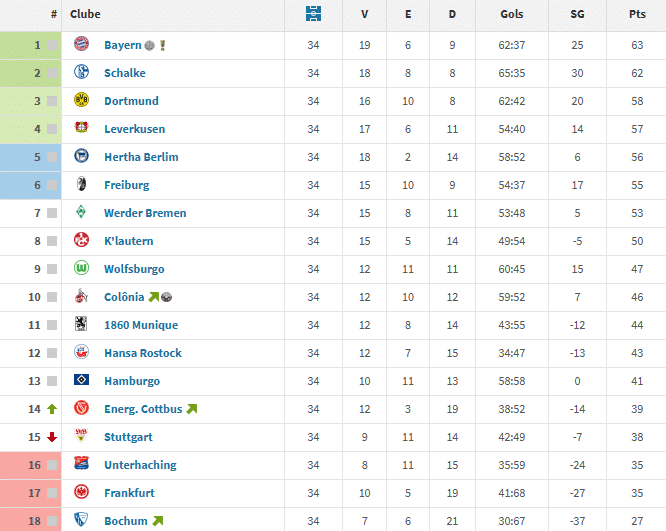Viewport: 666px width, 531px height.
Task: Click the matches played pitch icon header
Action: (314, 15)
